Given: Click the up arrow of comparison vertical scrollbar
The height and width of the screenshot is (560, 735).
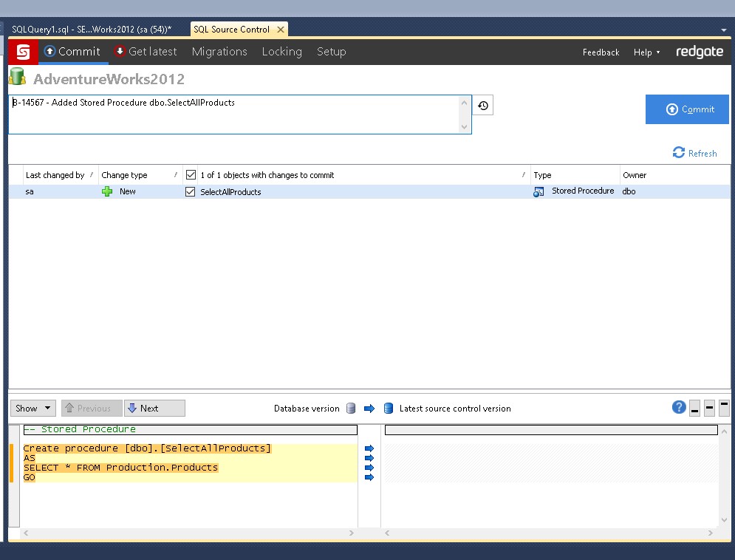Looking at the screenshot, I should tap(724, 431).
